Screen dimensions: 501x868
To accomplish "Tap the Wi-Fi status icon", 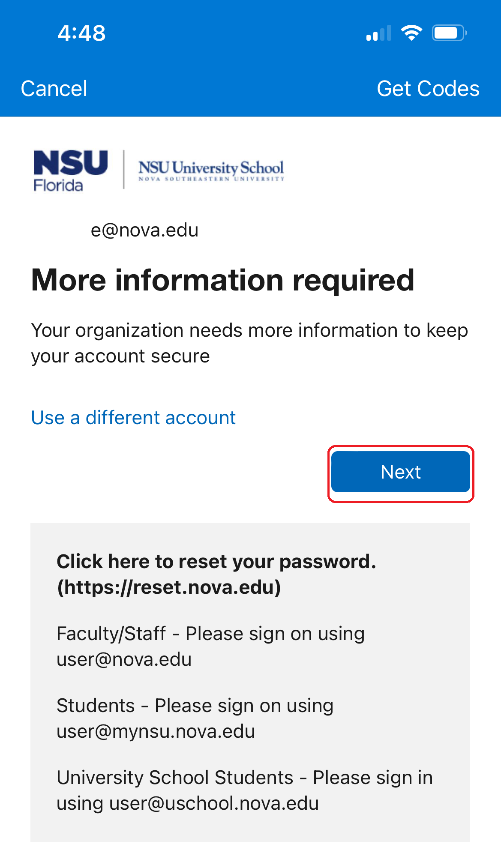I will tap(411, 33).
